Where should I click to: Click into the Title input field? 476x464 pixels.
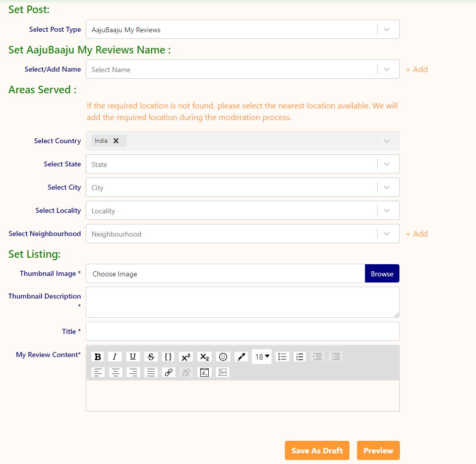242,331
